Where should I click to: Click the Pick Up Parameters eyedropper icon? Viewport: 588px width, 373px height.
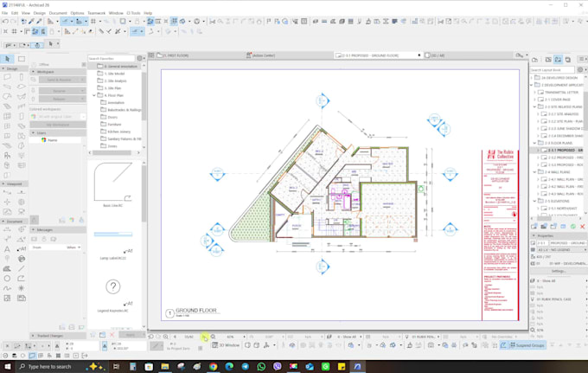(31, 22)
